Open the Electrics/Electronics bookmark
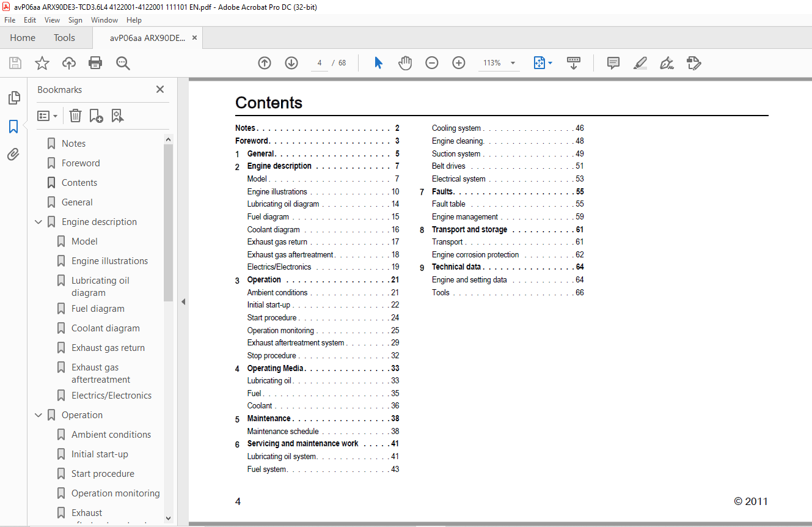812x527 pixels. [x=111, y=396]
